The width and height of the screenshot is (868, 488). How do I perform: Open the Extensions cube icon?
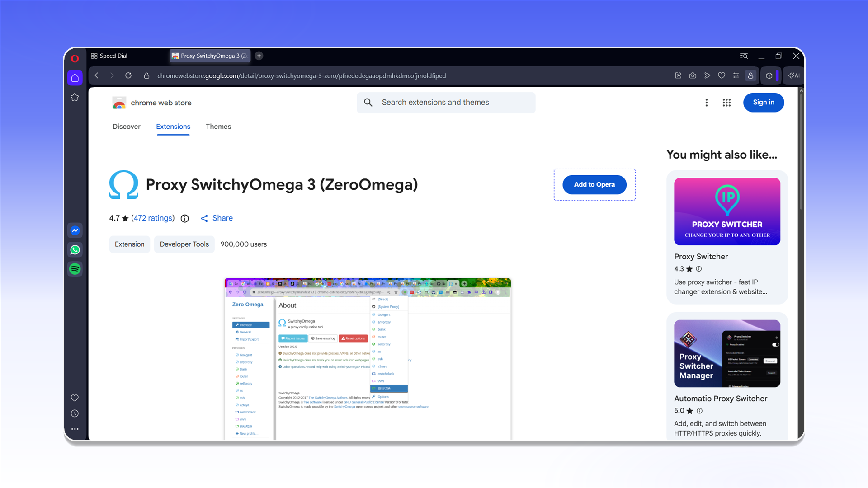(769, 75)
